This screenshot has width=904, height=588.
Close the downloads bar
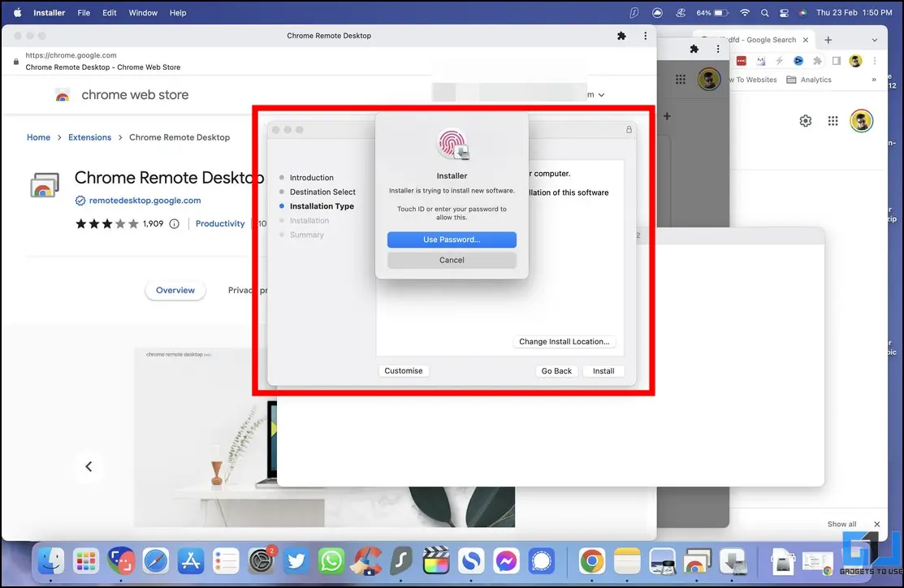877,524
